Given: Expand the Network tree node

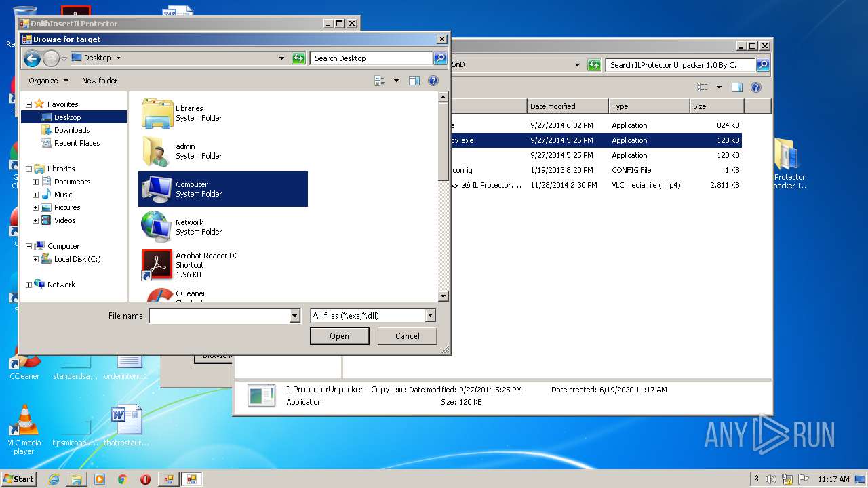Looking at the screenshot, I should pyautogui.click(x=29, y=285).
